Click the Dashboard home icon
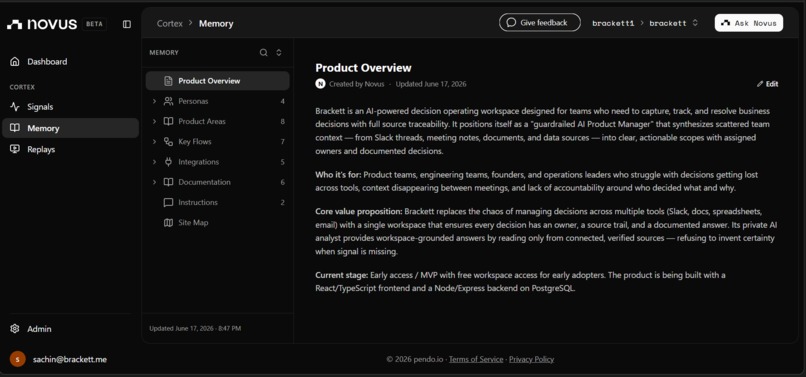 pyautogui.click(x=15, y=62)
